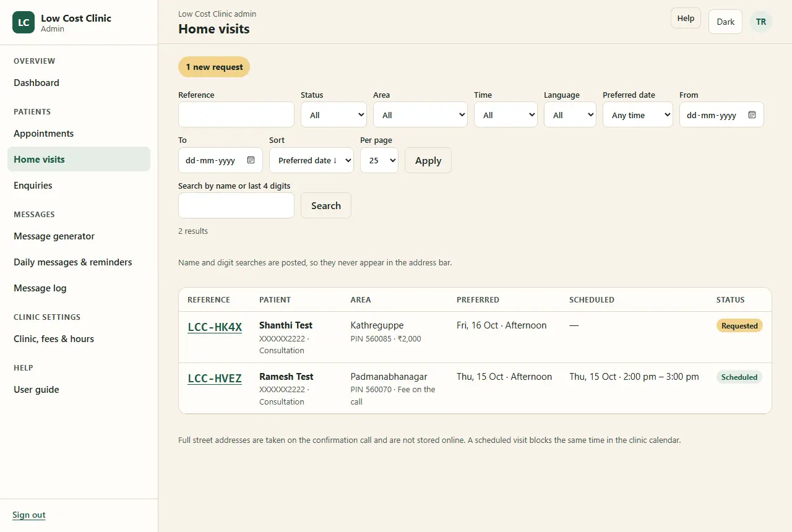The width and height of the screenshot is (792, 532).
Task: Click patient name Ramesh Test
Action: click(286, 377)
